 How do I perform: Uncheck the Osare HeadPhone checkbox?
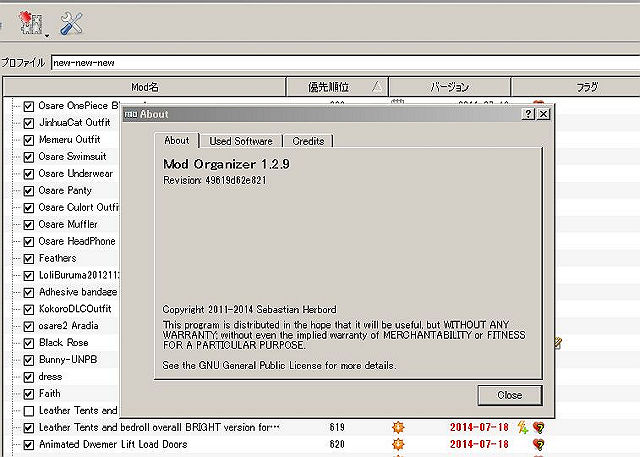coord(29,242)
